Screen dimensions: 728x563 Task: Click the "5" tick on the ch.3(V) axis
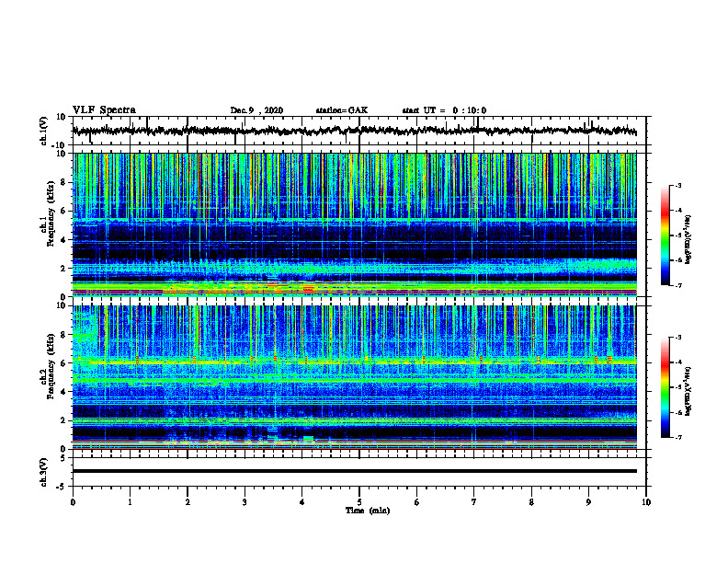click(64, 458)
